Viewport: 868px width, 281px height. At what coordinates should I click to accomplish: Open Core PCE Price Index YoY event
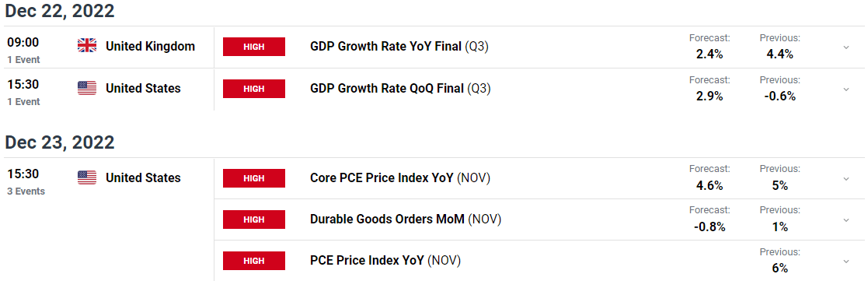(400, 178)
